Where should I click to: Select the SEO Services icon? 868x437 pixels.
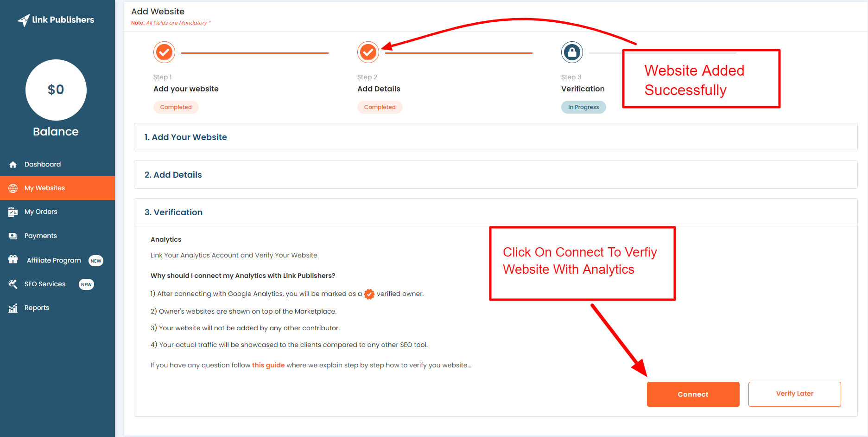tap(13, 284)
